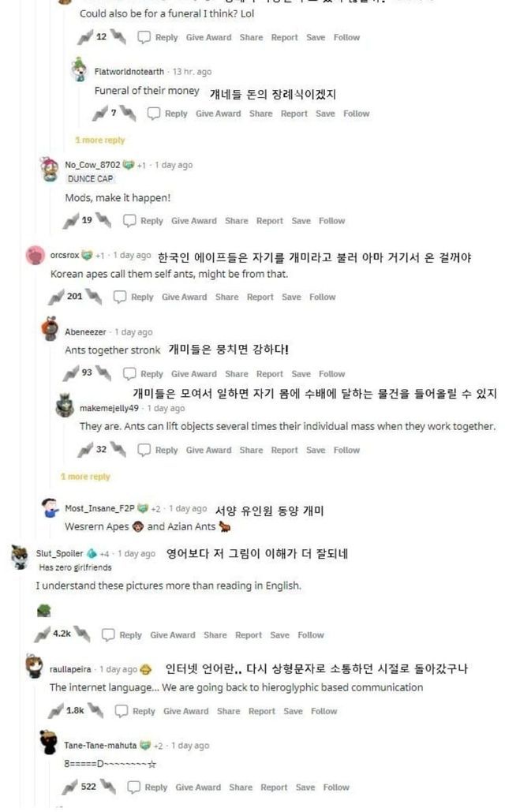The image size is (505, 812).
Task: Give Award to raullapeira's comment
Action: [x=186, y=711]
